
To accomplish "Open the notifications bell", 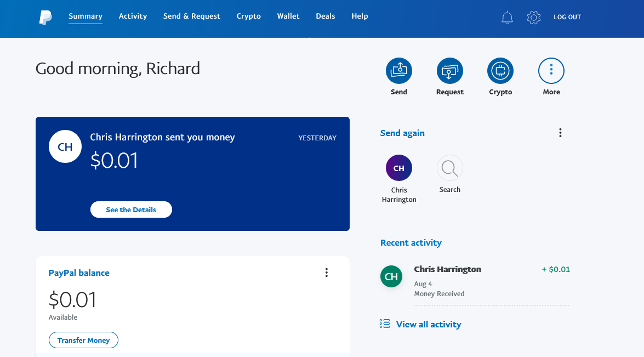I will tap(507, 17).
